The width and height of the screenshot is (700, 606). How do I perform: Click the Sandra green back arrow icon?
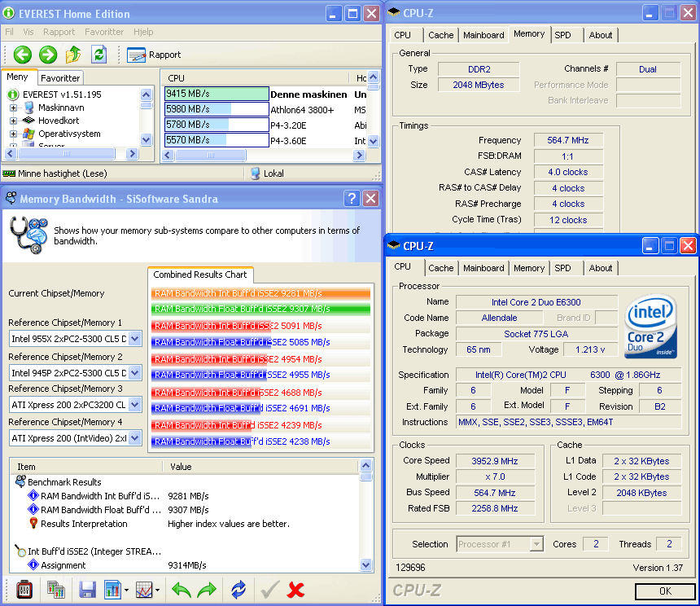(182, 590)
